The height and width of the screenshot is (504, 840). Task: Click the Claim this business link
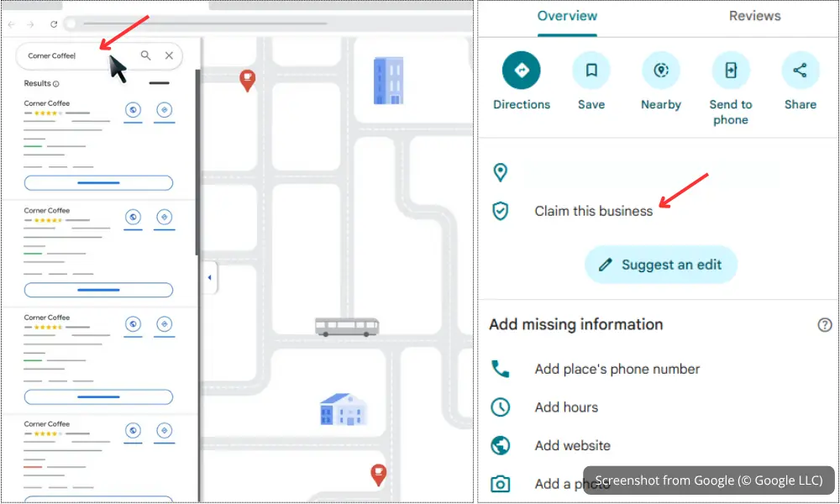pos(594,211)
